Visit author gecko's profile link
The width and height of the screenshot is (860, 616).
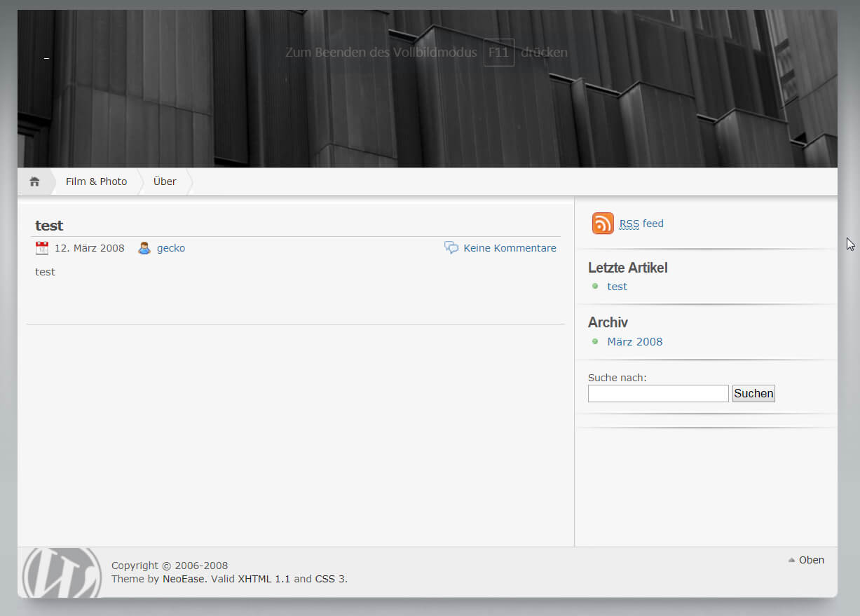click(171, 248)
